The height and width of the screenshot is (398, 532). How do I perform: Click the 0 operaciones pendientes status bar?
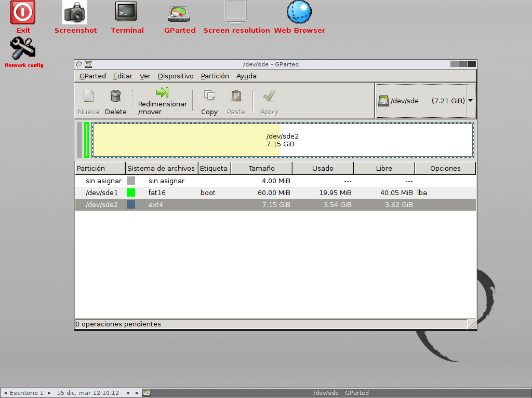271,324
